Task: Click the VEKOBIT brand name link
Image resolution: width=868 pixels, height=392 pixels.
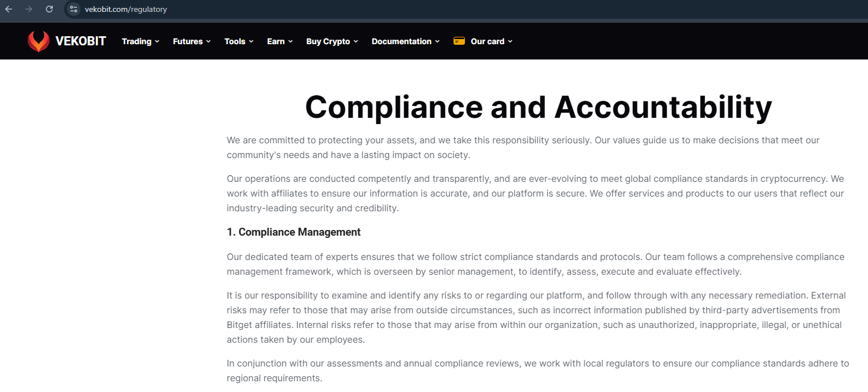Action: (81, 41)
